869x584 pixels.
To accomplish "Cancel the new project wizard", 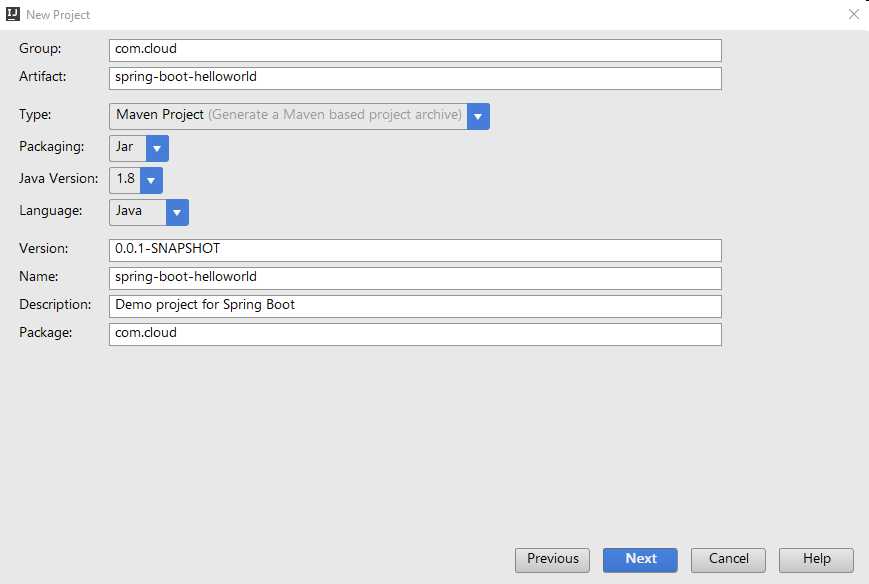I will 728,560.
